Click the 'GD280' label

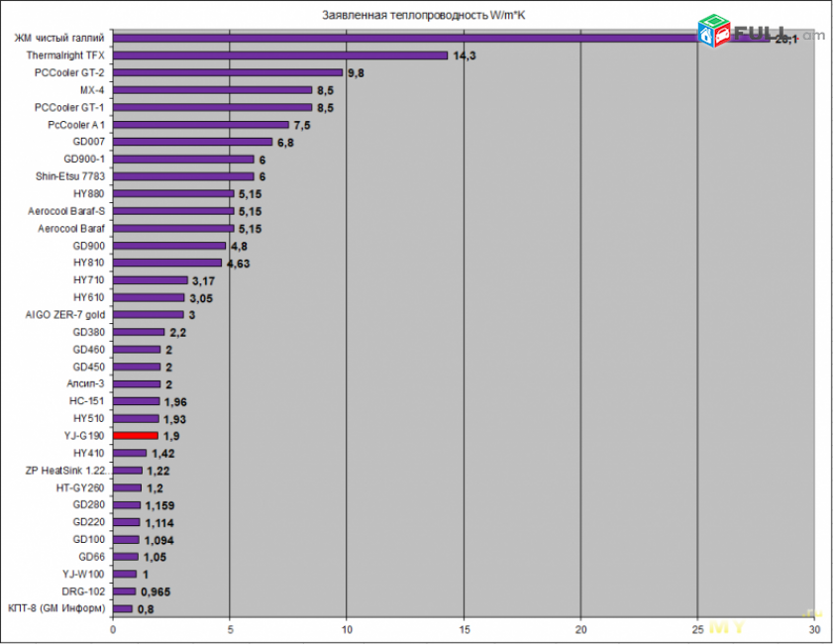click(88, 504)
